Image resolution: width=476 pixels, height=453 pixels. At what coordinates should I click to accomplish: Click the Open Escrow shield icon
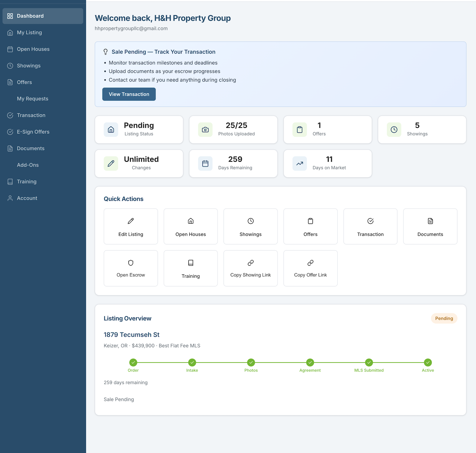pyautogui.click(x=130, y=263)
